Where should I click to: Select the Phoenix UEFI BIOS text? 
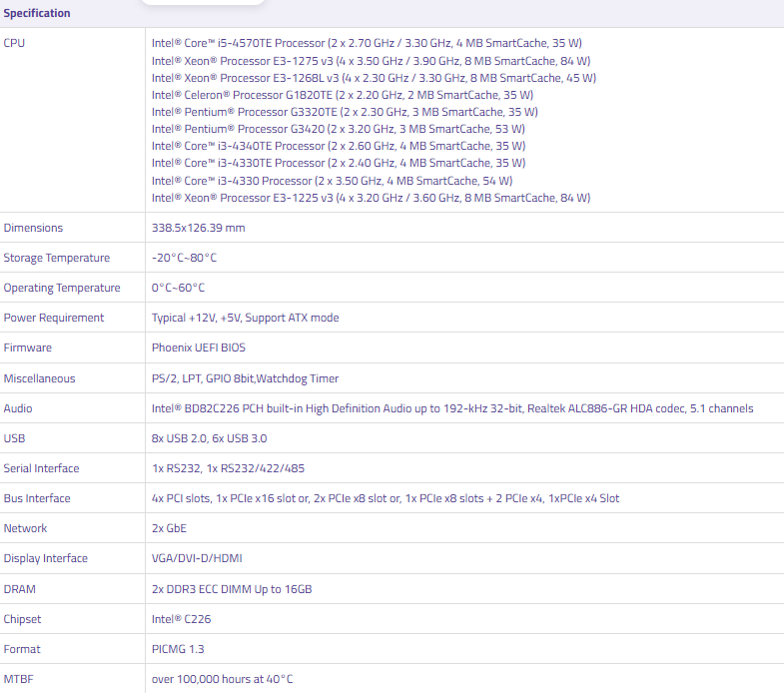click(x=198, y=347)
